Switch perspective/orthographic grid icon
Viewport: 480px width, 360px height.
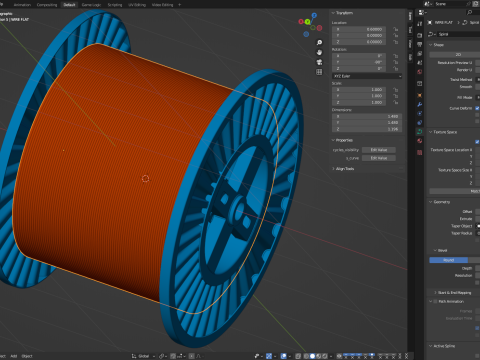pos(319,72)
